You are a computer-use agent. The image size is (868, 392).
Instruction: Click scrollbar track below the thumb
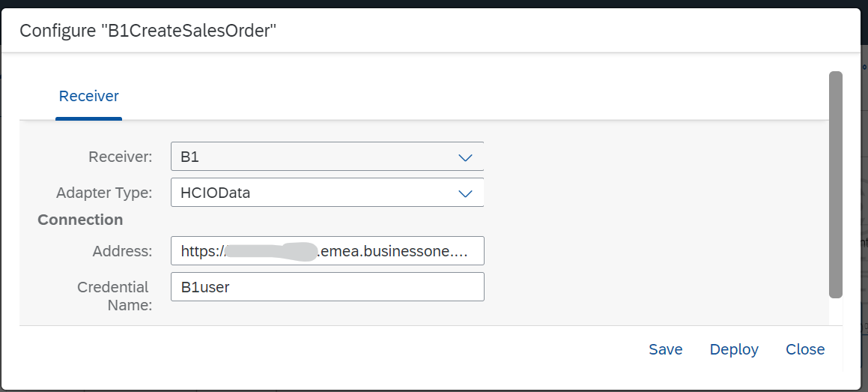pos(836,311)
